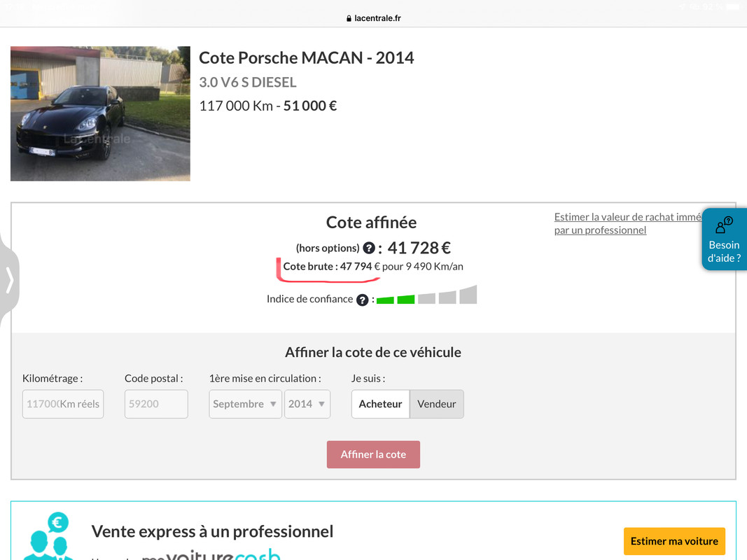
Task: Click the Cote Porsche MACAN - 2014 title
Action: coord(307,57)
